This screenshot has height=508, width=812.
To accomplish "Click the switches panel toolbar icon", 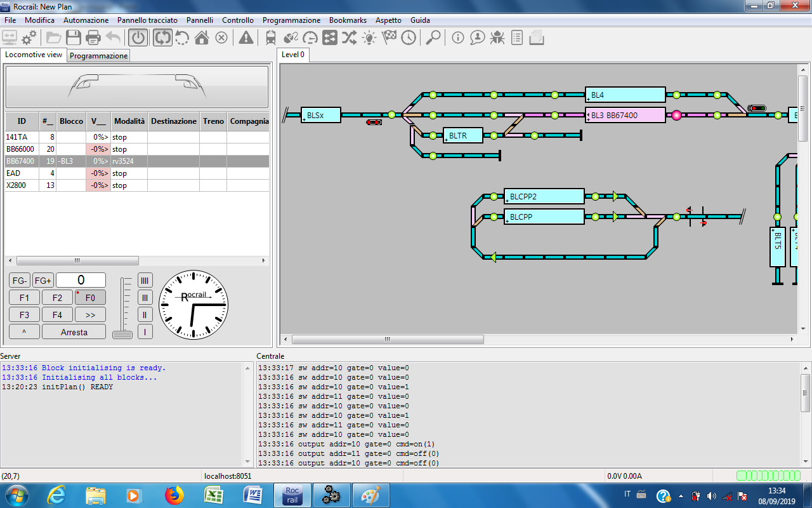I will point(330,37).
